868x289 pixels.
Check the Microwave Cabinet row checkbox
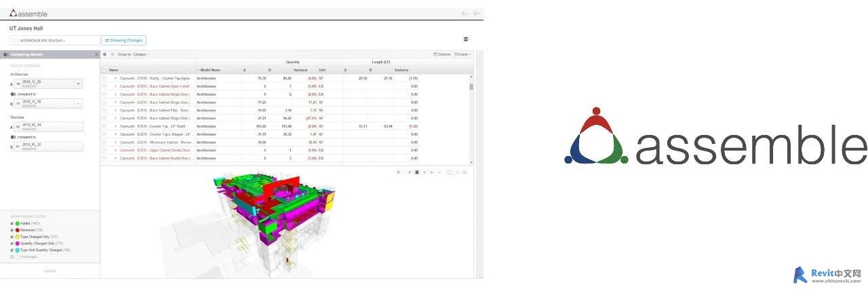click(104, 142)
